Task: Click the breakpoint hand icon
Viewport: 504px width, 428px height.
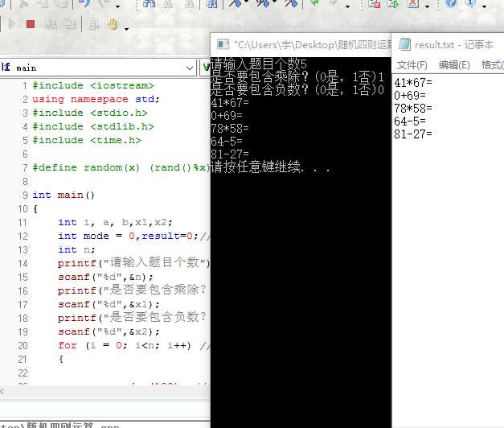Action: click(x=113, y=24)
